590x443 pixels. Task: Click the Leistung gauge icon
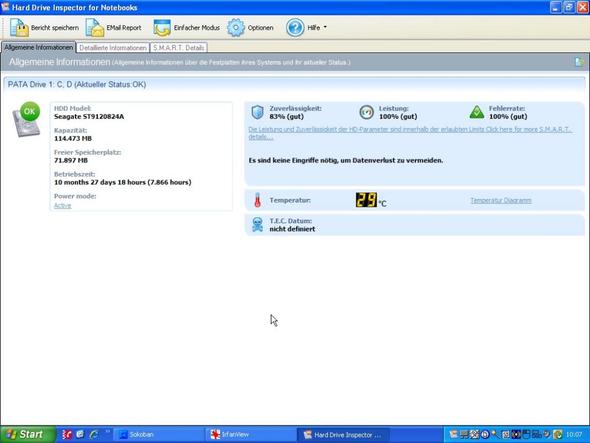point(366,112)
